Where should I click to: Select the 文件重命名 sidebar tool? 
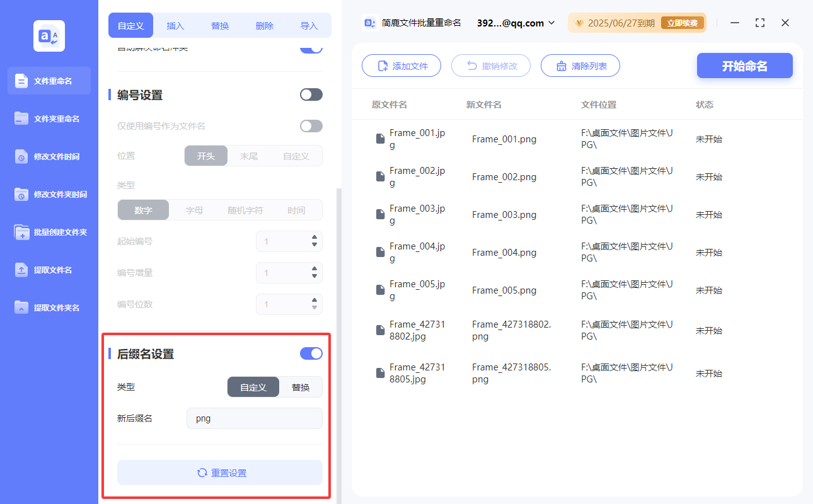tap(49, 81)
